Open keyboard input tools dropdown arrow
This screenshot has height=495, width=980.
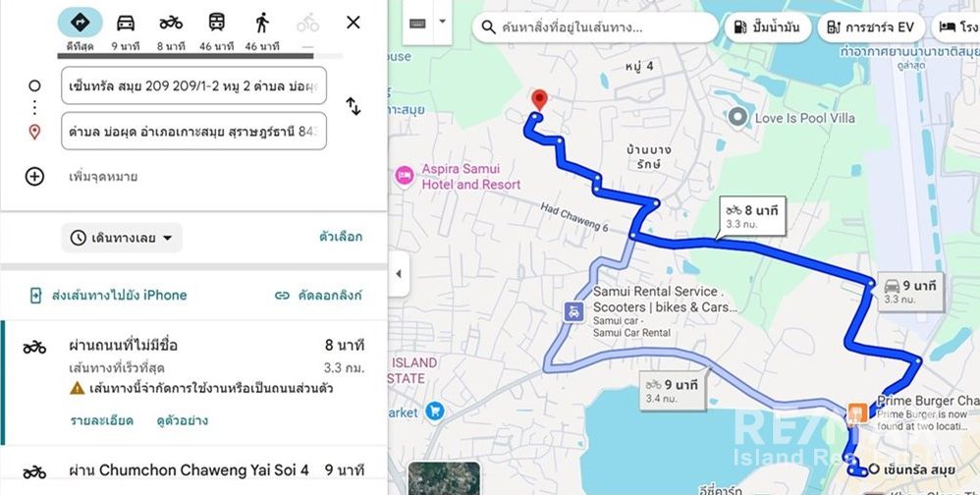tap(443, 22)
